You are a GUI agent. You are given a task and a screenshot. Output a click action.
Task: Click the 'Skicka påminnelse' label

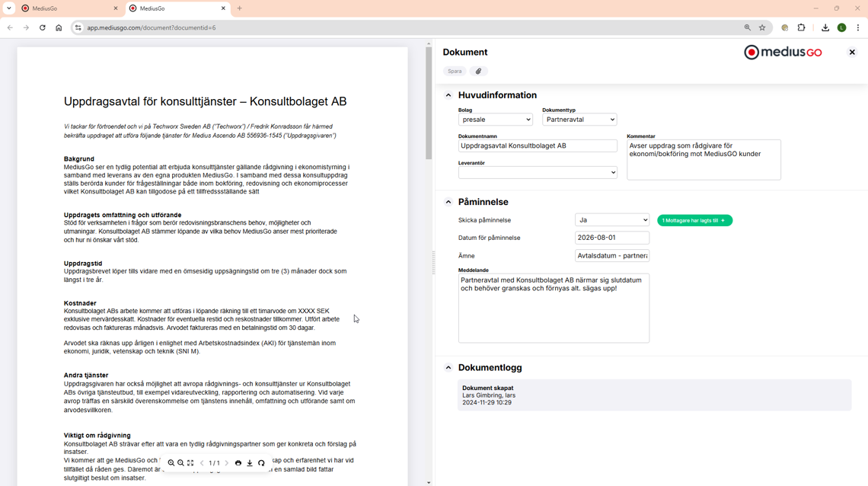pos(484,220)
